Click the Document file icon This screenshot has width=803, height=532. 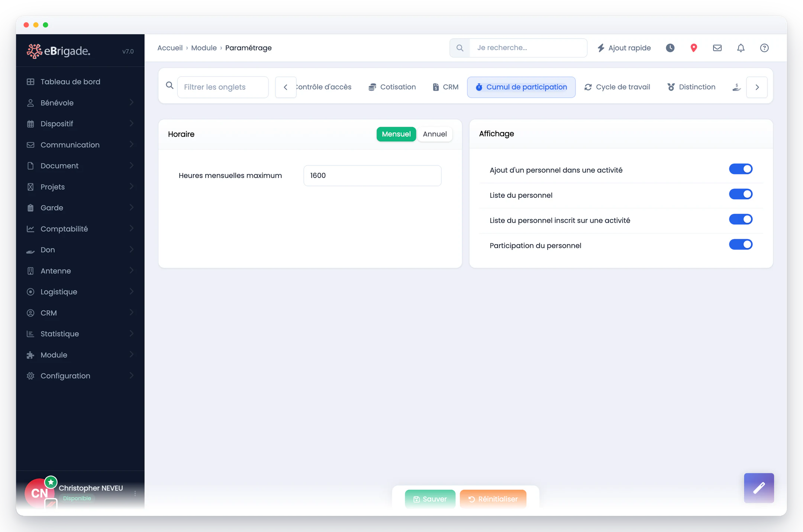(30, 166)
